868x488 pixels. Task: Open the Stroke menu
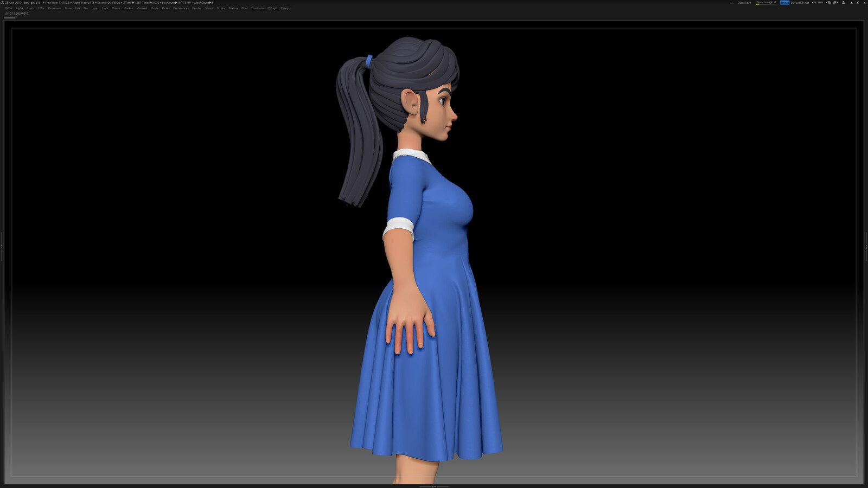click(221, 8)
